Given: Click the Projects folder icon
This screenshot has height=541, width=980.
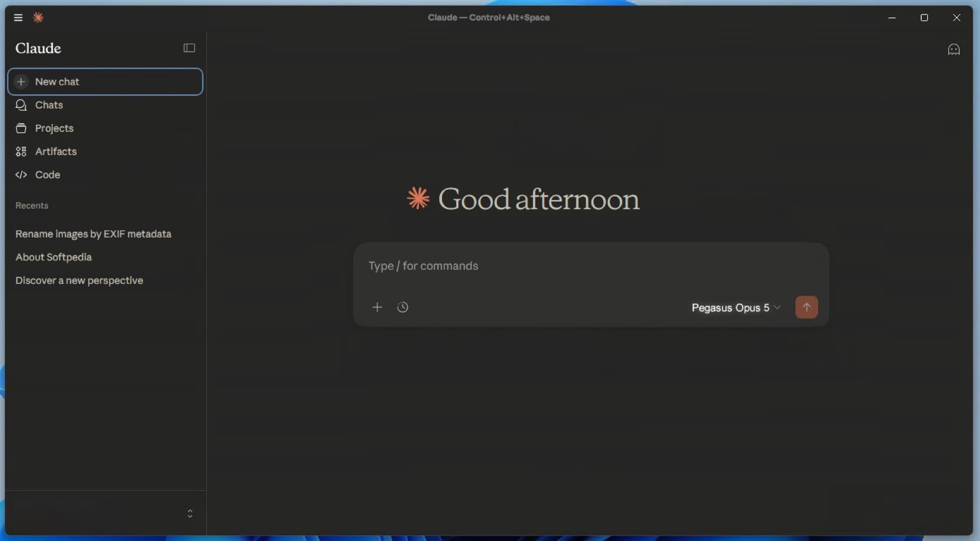Looking at the screenshot, I should click(21, 129).
